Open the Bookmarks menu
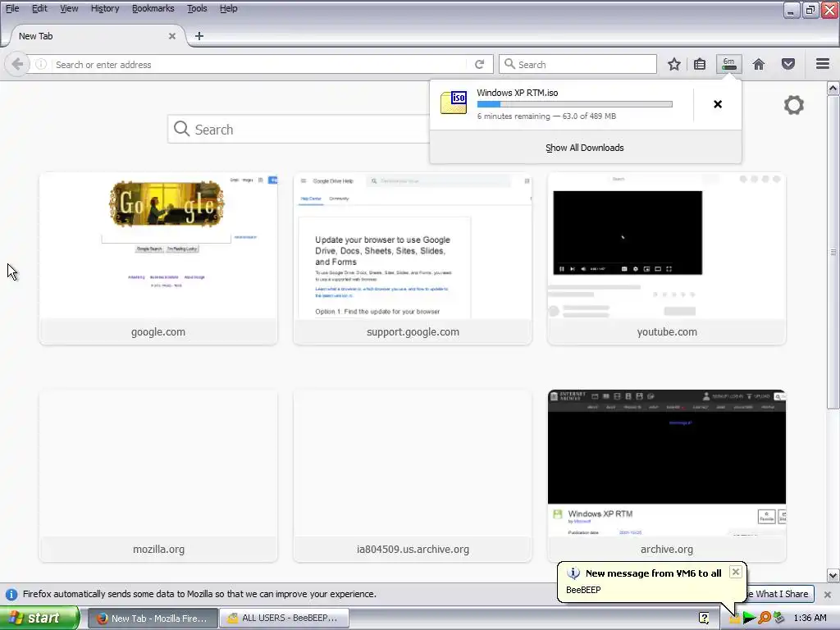840x630 pixels. click(x=153, y=8)
